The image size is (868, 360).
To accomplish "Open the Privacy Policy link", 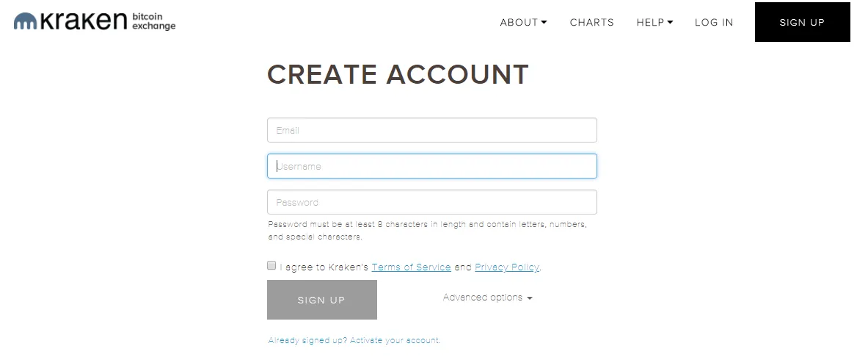I will tap(506, 267).
